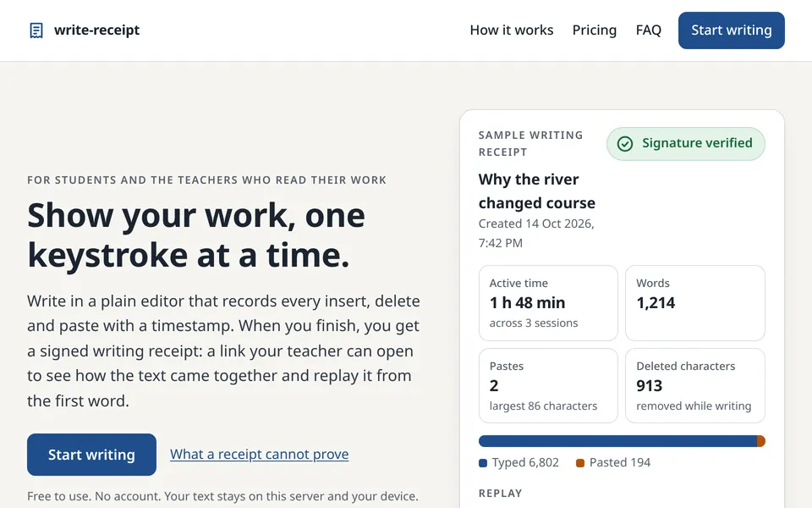Click the orange pasted bar segment

click(760, 441)
